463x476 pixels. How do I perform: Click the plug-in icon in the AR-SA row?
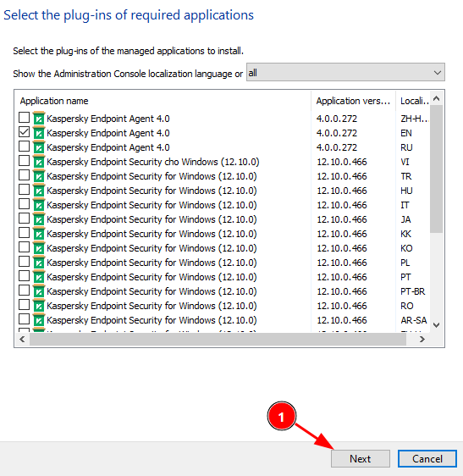pos(39,320)
